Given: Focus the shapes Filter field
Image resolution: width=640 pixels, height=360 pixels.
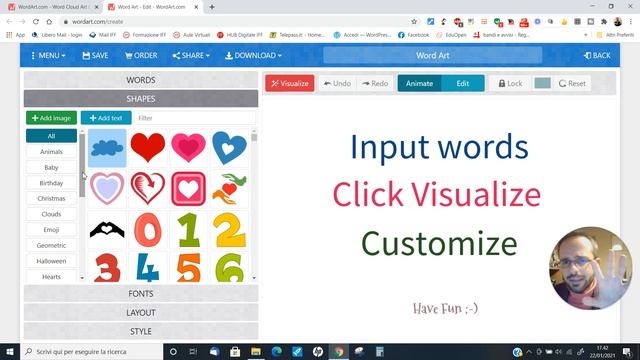Looking at the screenshot, I should point(195,118).
